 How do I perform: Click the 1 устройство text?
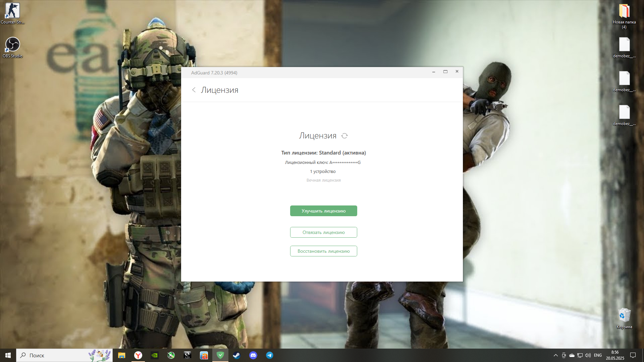pos(323,172)
